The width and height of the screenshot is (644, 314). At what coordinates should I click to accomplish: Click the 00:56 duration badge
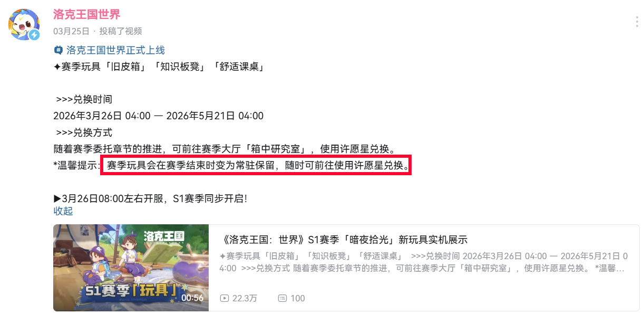[x=192, y=298]
